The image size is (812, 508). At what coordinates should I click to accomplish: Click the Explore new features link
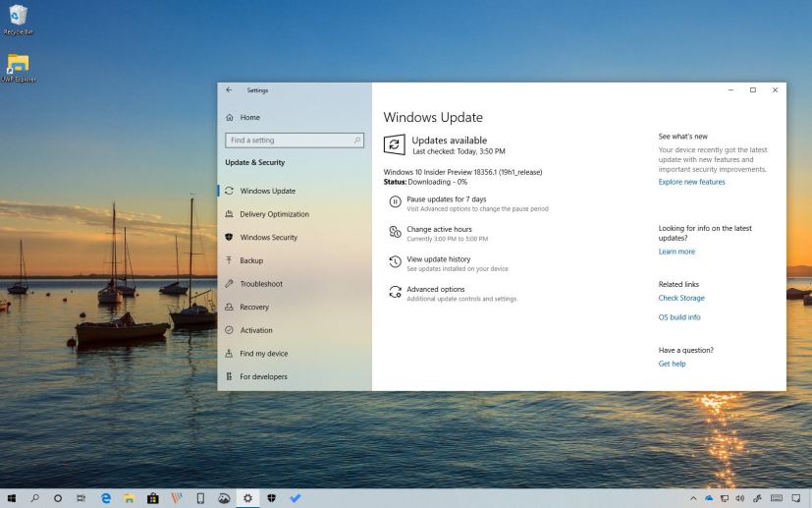692,182
